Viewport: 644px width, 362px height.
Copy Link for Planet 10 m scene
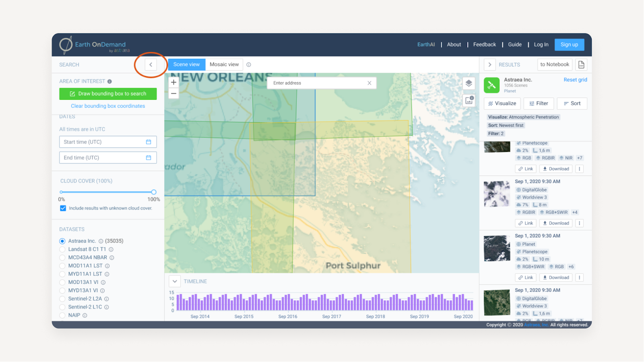pos(526,278)
